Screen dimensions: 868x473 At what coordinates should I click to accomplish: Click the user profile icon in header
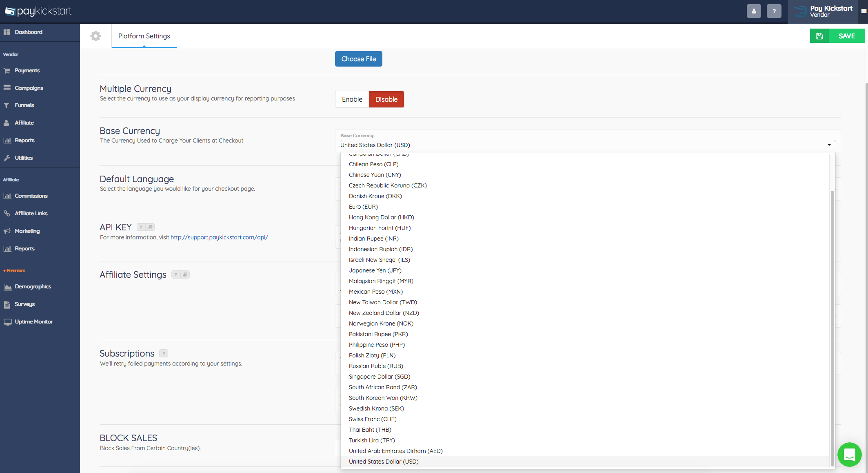coord(754,11)
